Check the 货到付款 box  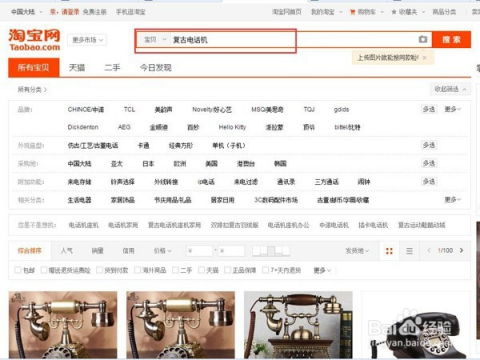click(x=99, y=270)
